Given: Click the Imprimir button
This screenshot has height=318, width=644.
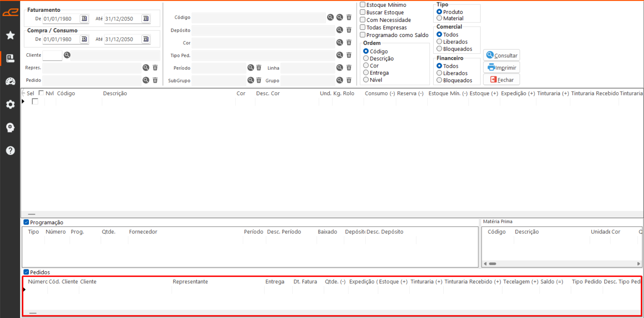Looking at the screenshot, I should pos(501,68).
